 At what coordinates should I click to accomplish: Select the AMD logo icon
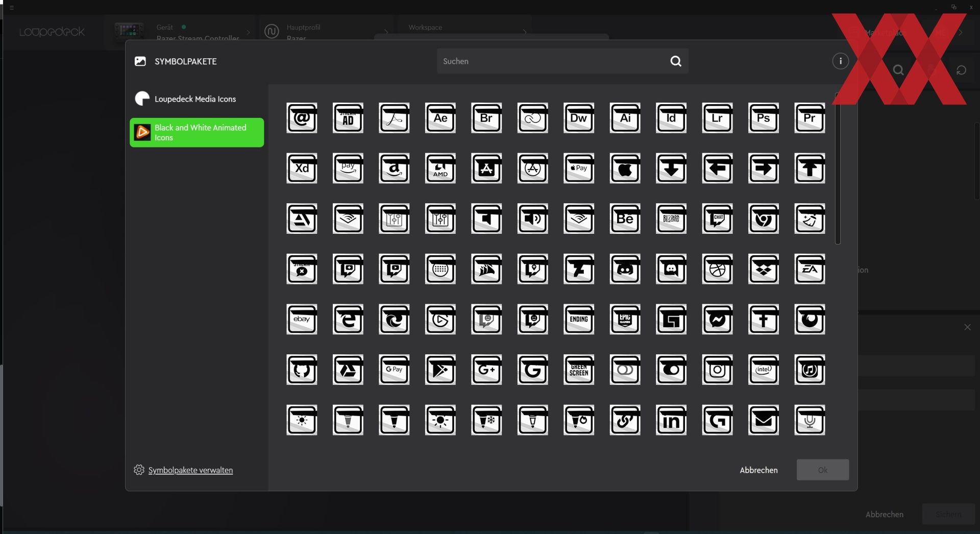440,168
